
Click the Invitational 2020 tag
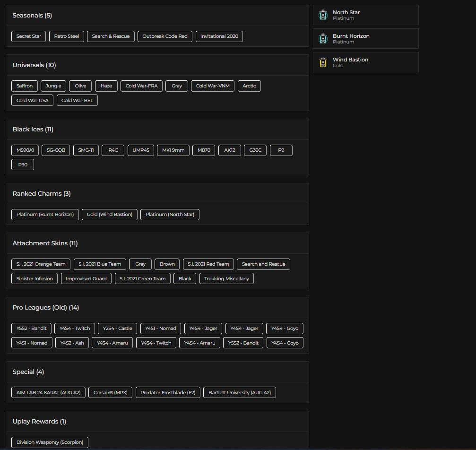219,36
